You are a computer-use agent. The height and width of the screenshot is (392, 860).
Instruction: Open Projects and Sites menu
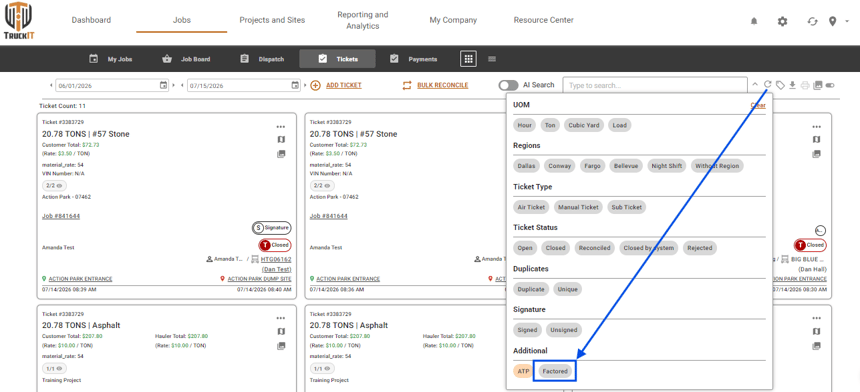pyautogui.click(x=272, y=20)
